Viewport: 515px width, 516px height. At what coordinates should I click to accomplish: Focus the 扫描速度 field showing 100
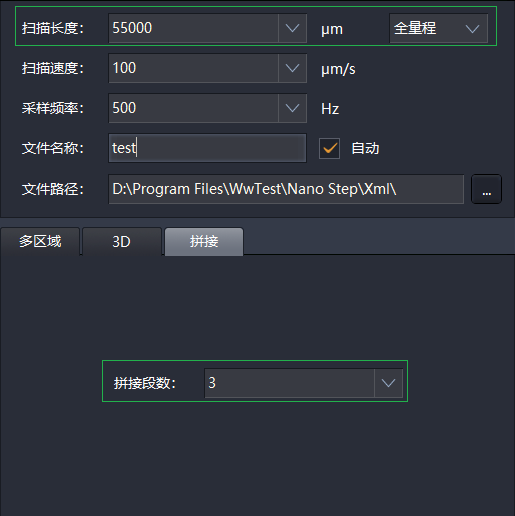(x=193, y=68)
